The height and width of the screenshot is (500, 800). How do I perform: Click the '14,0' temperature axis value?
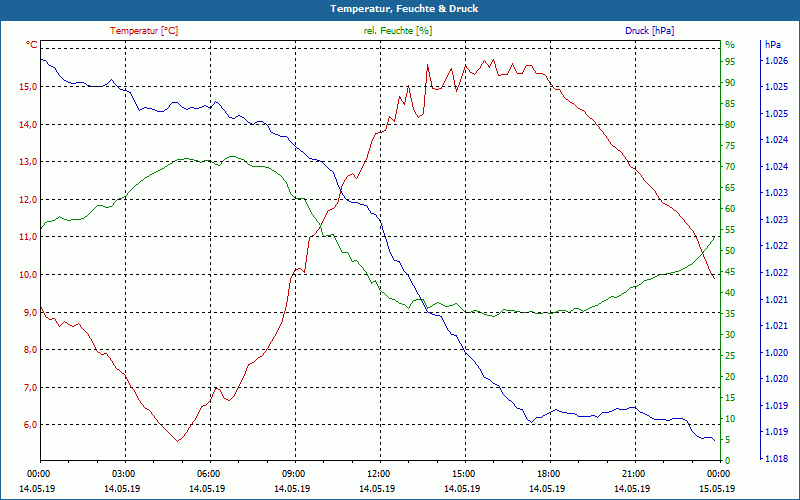[x=29, y=124]
